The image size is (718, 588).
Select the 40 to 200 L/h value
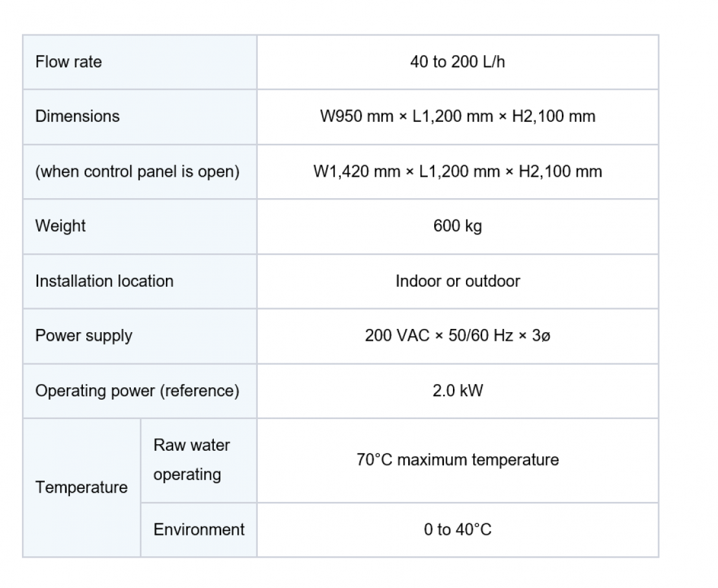click(457, 62)
